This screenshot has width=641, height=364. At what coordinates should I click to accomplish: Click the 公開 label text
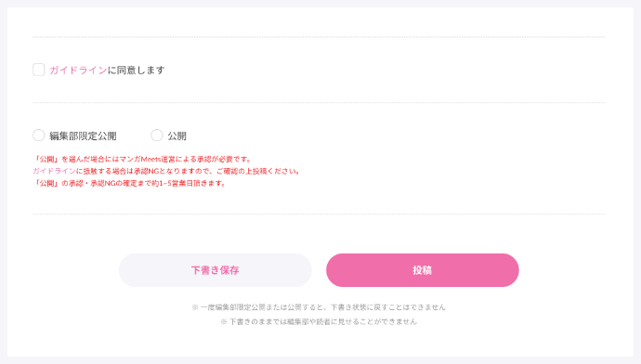point(177,136)
